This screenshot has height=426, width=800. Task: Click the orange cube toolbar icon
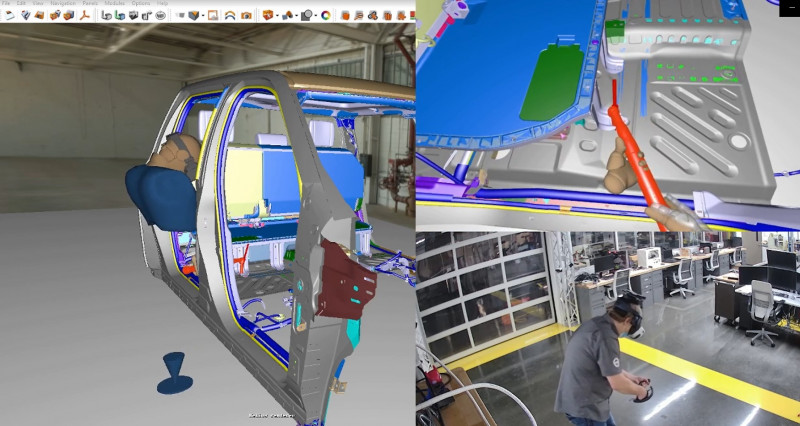pyautogui.click(x=268, y=15)
